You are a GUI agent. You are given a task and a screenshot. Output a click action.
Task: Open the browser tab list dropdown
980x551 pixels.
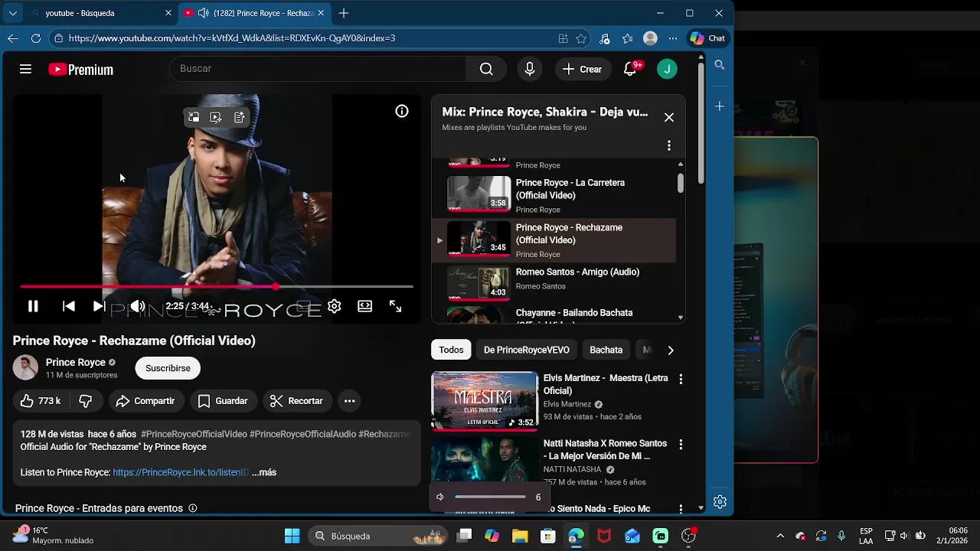[x=12, y=13]
